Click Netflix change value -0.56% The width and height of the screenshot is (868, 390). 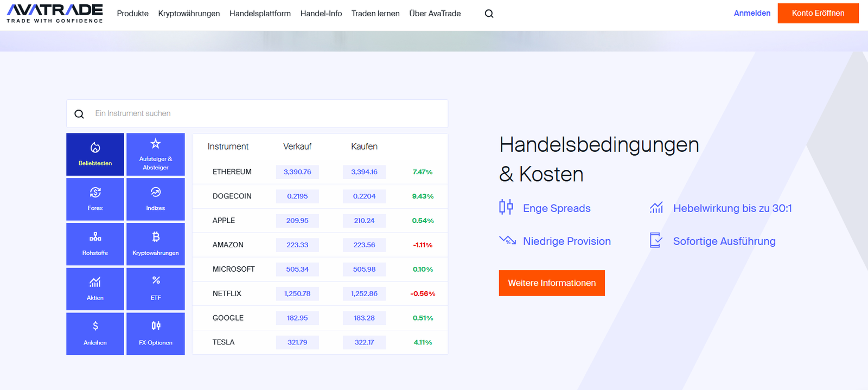[423, 294]
